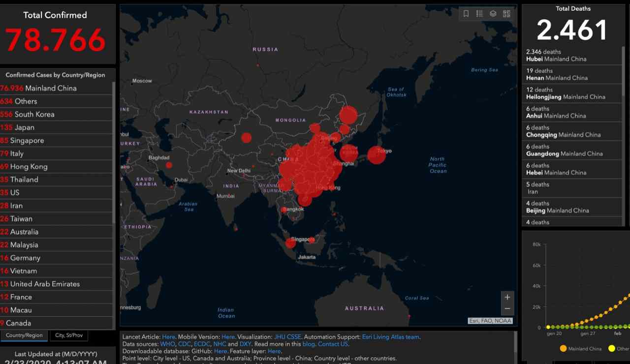Zoom in the map with plus button

(507, 297)
